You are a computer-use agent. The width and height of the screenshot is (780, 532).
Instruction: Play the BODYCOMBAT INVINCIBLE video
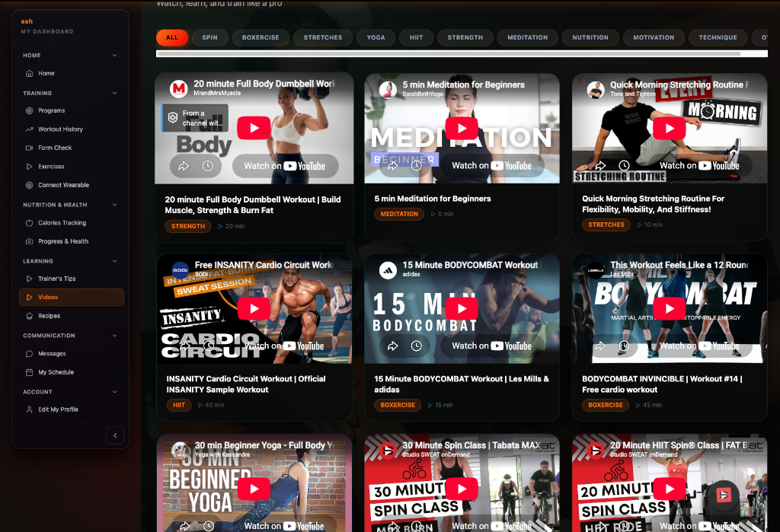pyautogui.click(x=670, y=308)
